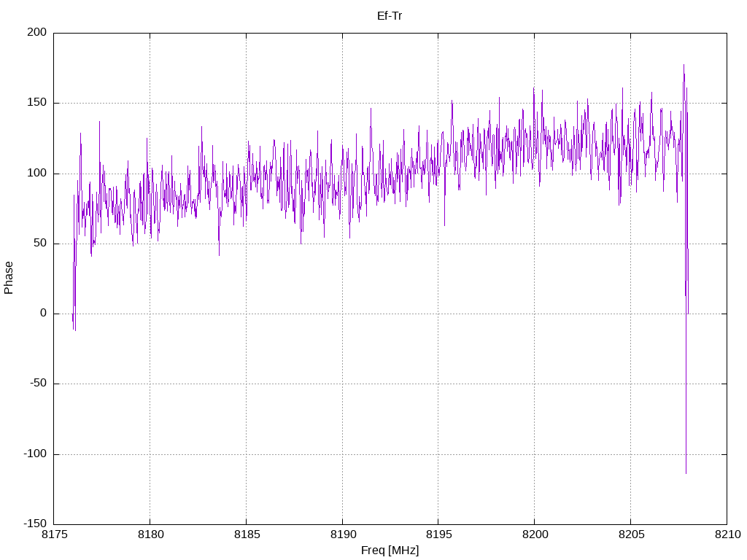Select the 8210 x-axis tick label
This screenshot has width=747, height=560.
(727, 534)
